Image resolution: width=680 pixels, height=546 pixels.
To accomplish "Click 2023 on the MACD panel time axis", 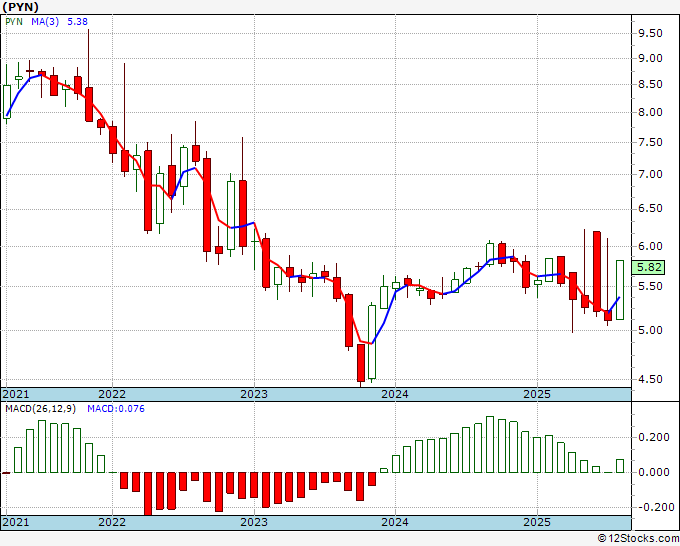I will coord(254,522).
